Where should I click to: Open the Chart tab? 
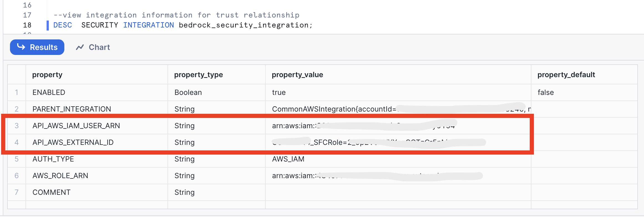93,47
